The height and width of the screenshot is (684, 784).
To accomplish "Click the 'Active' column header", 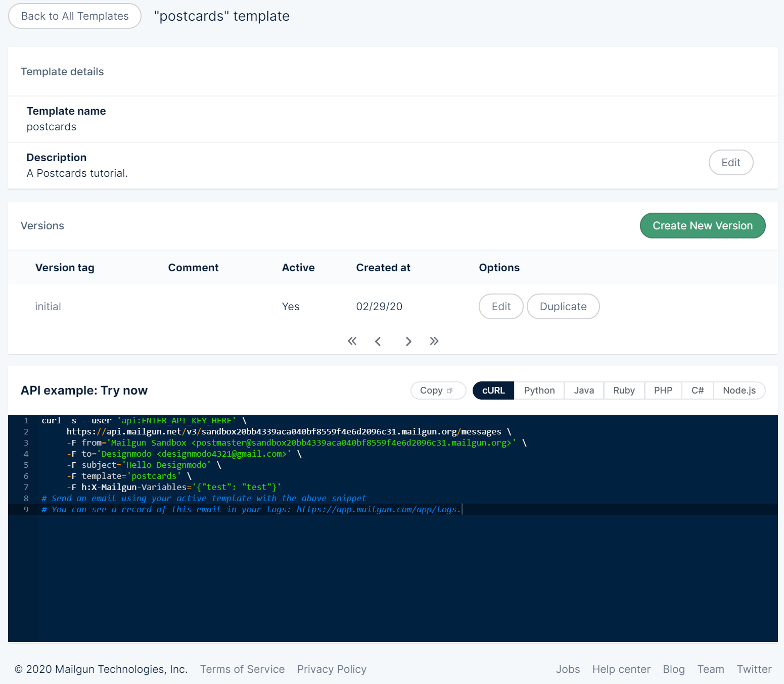I will click(298, 268).
